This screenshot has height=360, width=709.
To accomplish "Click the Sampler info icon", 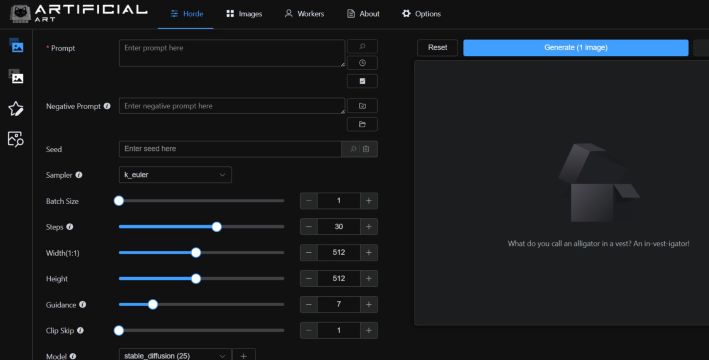I will tap(79, 175).
